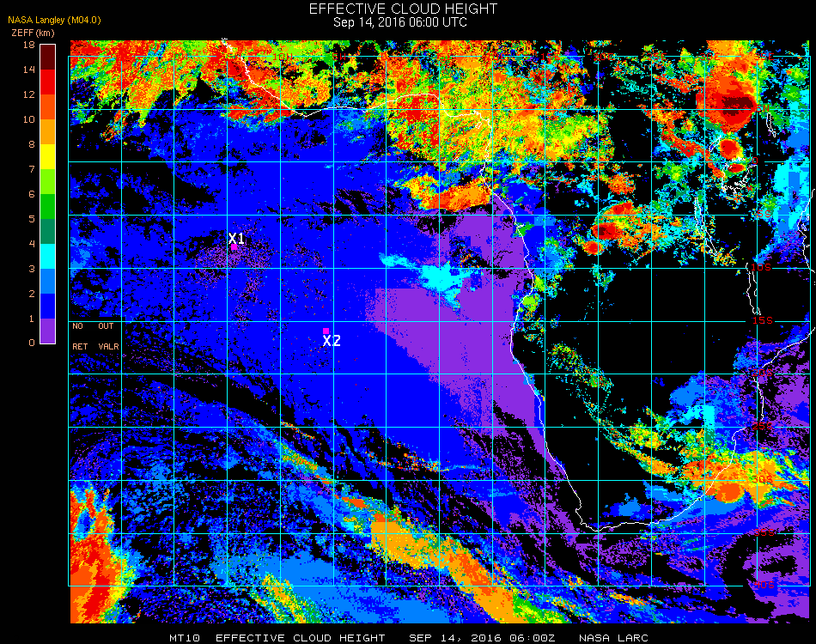Viewport: 816px width, 644px height.
Task: Click the white 'X1' label text
Action: point(236,238)
